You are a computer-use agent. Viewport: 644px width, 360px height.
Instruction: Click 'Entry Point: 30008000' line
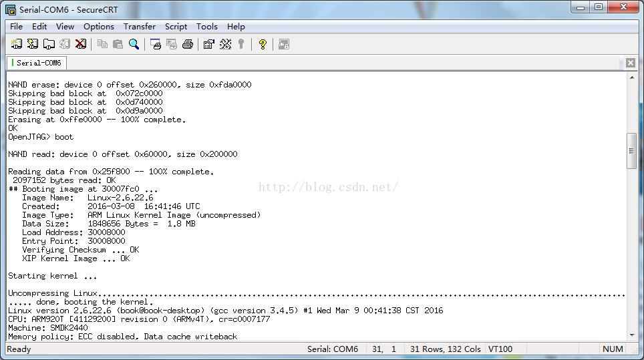(x=73, y=241)
